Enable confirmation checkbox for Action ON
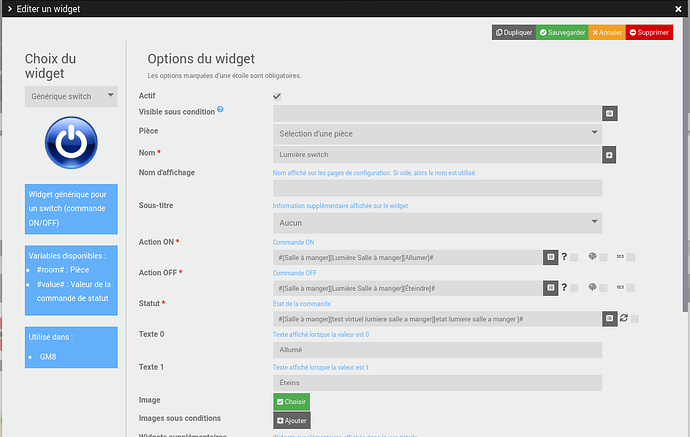The height and width of the screenshot is (437, 690). (574, 257)
